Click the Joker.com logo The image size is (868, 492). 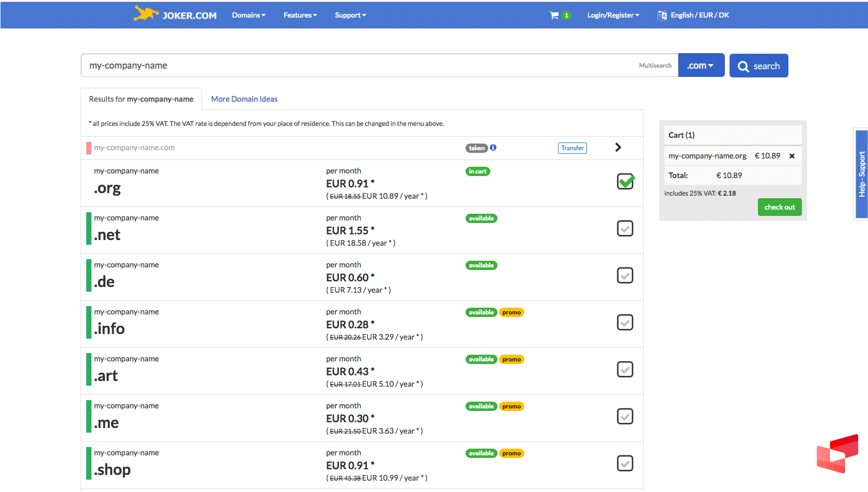(175, 14)
